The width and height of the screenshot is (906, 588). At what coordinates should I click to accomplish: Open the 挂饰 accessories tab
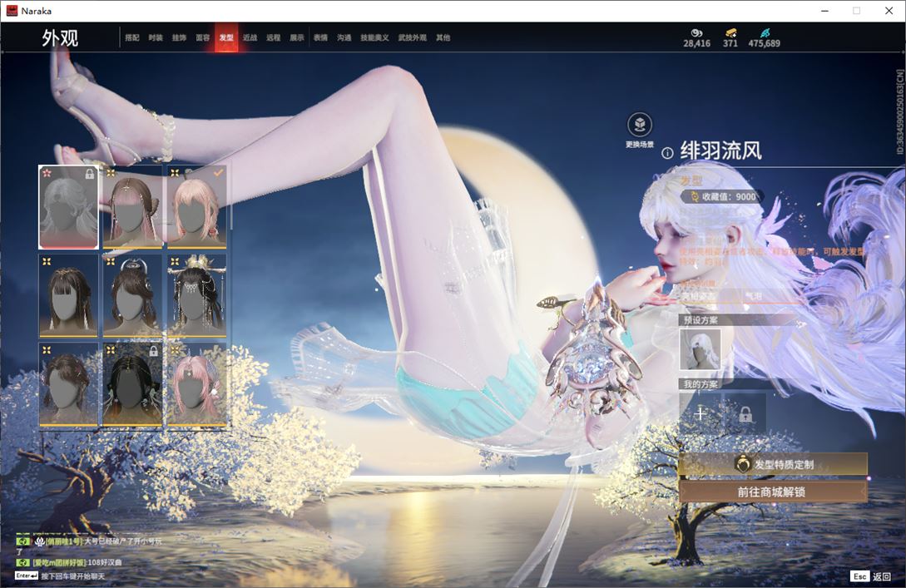click(x=179, y=37)
